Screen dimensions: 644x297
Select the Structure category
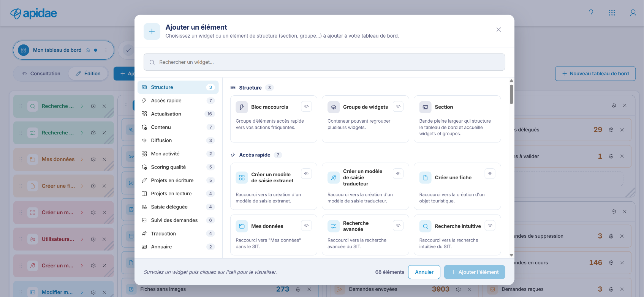[178, 87]
